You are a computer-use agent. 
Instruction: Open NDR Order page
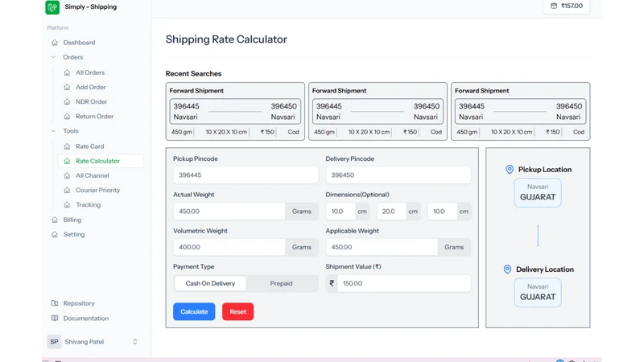point(91,102)
